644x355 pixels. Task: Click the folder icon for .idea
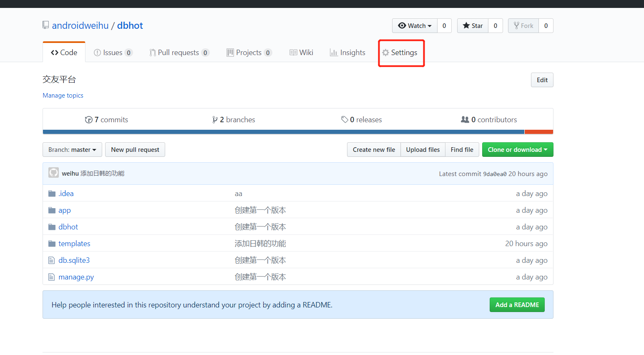coord(52,194)
